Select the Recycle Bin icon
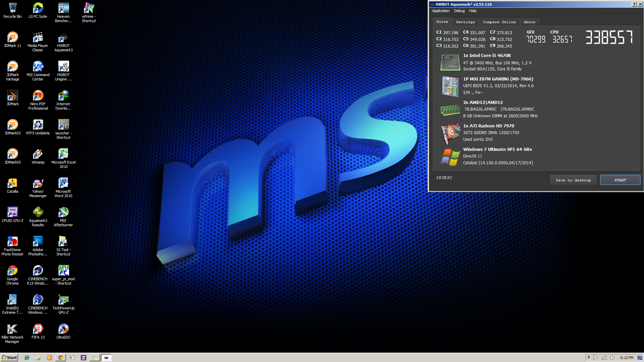 12,10
